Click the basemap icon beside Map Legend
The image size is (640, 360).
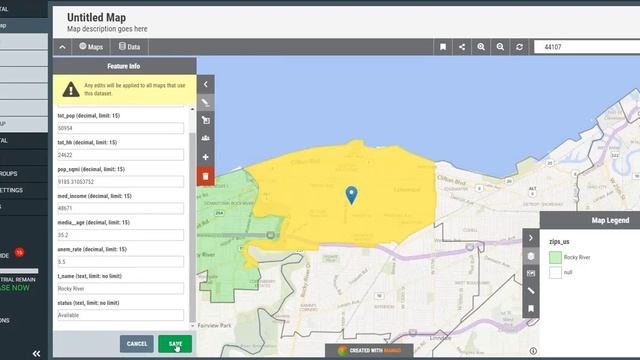pos(531,273)
